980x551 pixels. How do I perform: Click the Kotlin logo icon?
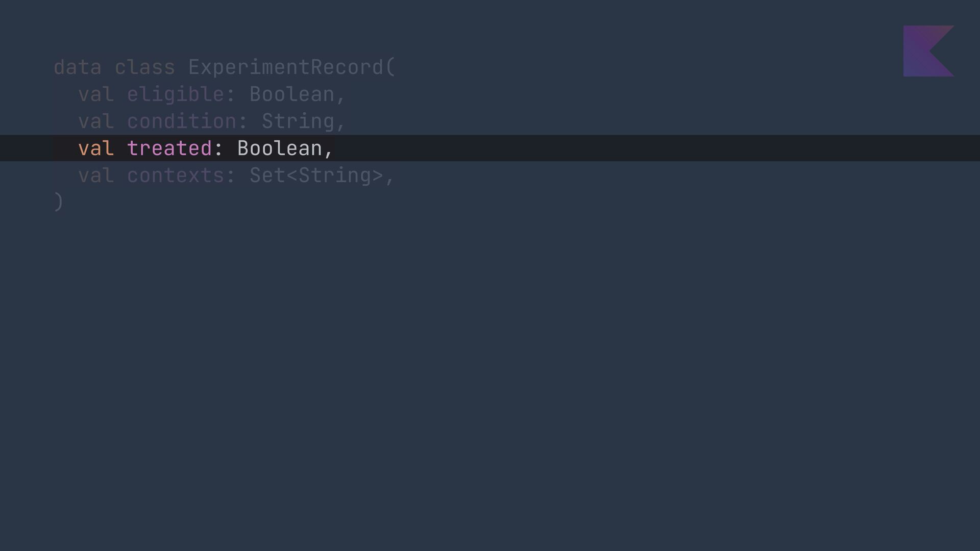point(928,51)
